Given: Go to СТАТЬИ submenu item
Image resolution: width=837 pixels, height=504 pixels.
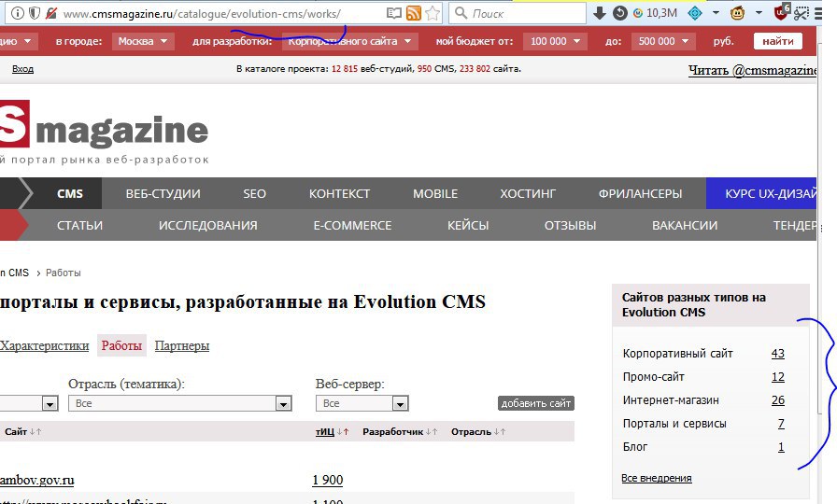Looking at the screenshot, I should pyautogui.click(x=79, y=225).
